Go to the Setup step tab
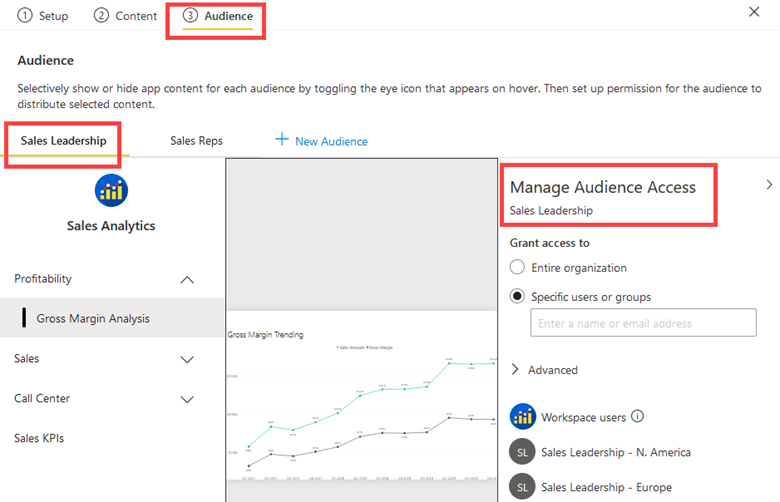Screen dimensions: 780x502 point(47,16)
